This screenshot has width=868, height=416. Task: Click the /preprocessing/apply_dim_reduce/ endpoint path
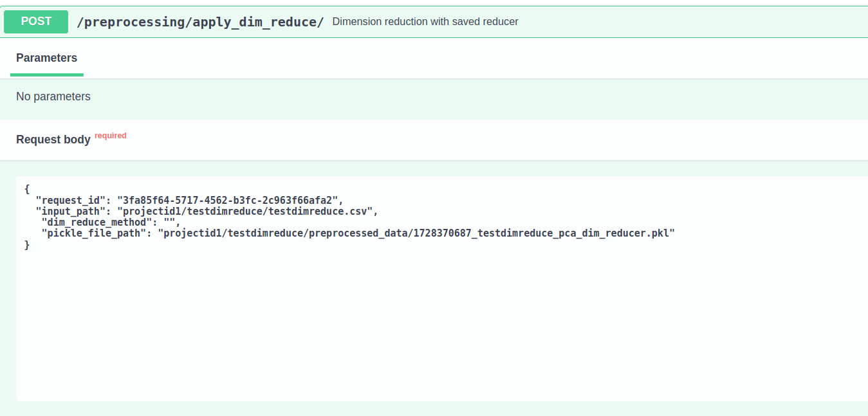(x=200, y=22)
